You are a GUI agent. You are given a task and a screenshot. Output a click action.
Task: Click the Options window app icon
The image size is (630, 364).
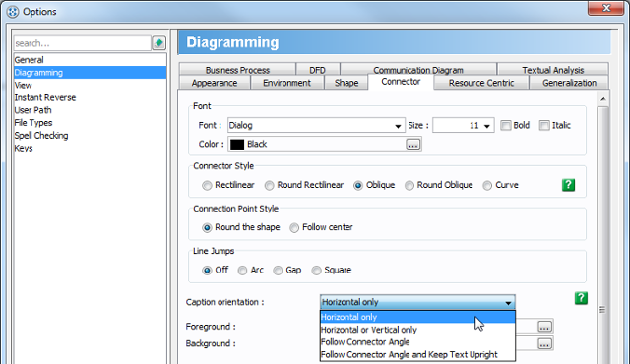coord(13,12)
